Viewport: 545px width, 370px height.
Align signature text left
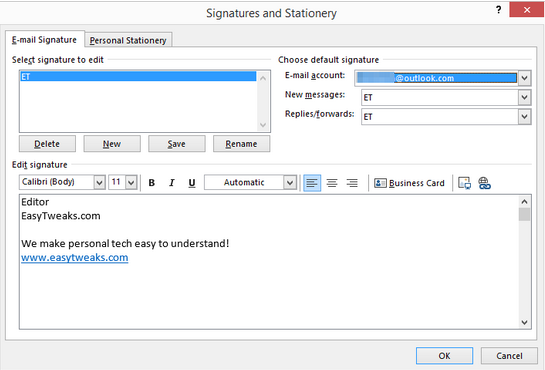[x=312, y=183]
